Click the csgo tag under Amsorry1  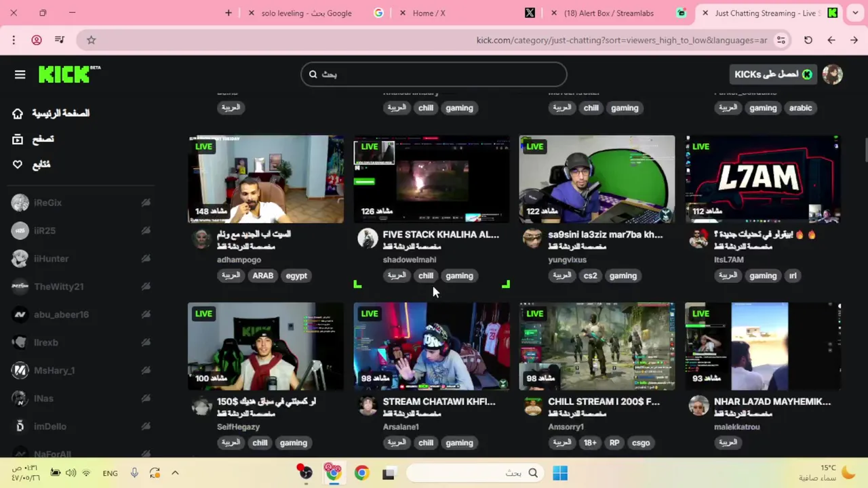tap(641, 443)
